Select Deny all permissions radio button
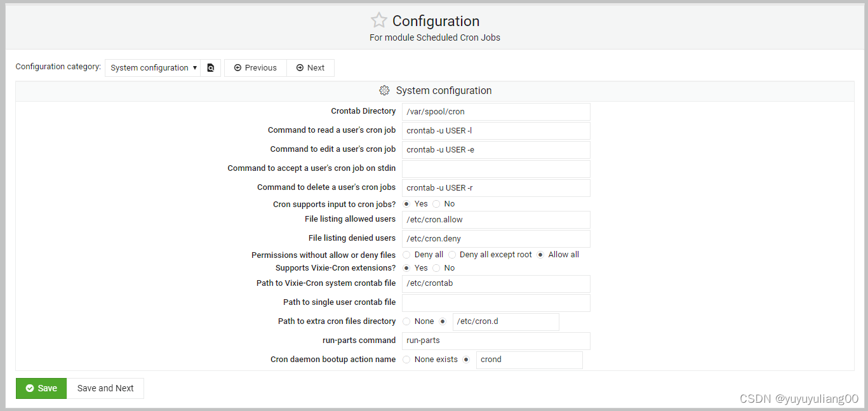Image resolution: width=868 pixels, height=411 pixels. [x=406, y=254]
